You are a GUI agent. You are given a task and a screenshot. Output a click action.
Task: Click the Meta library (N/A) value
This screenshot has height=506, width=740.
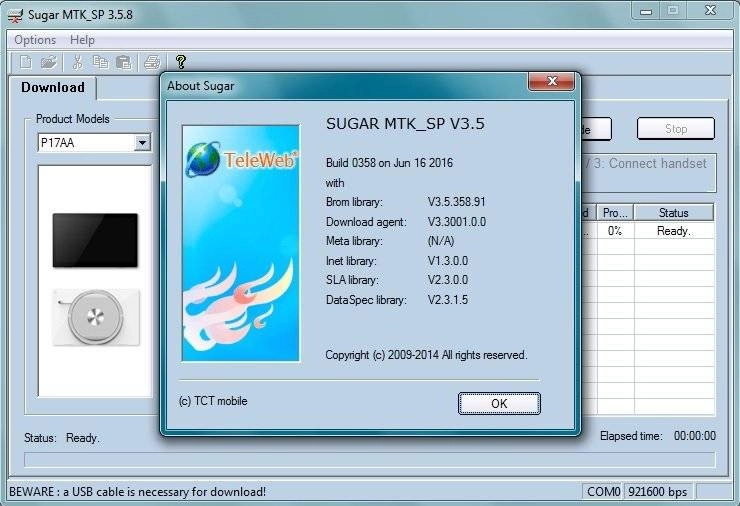pyautogui.click(x=441, y=241)
